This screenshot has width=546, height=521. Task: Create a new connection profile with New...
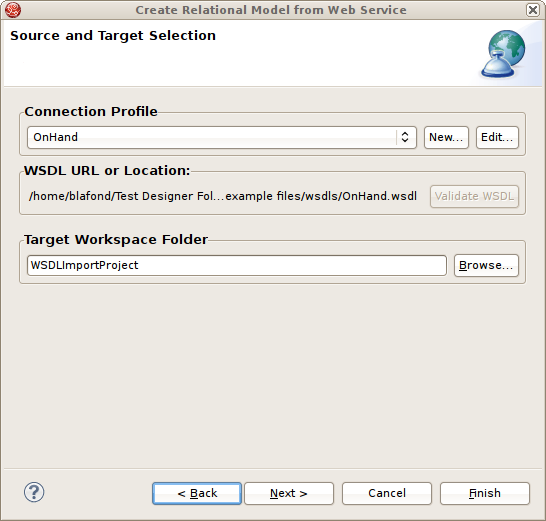[446, 137]
